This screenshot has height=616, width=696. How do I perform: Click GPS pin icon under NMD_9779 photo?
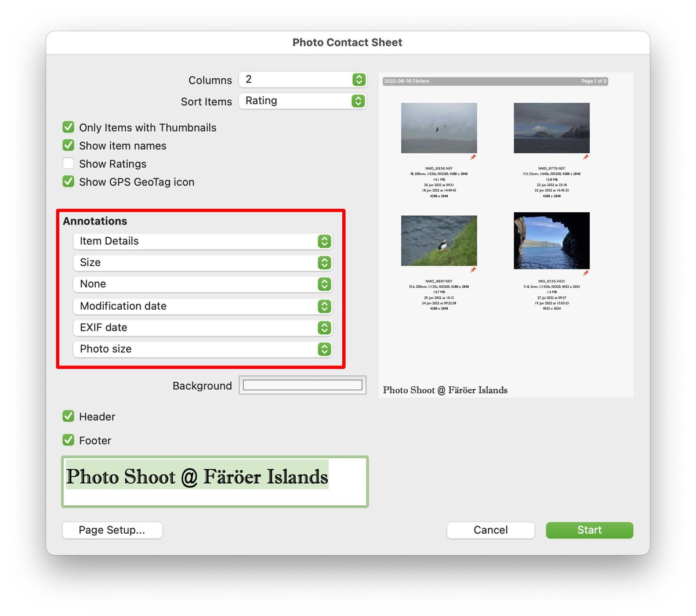point(586,157)
